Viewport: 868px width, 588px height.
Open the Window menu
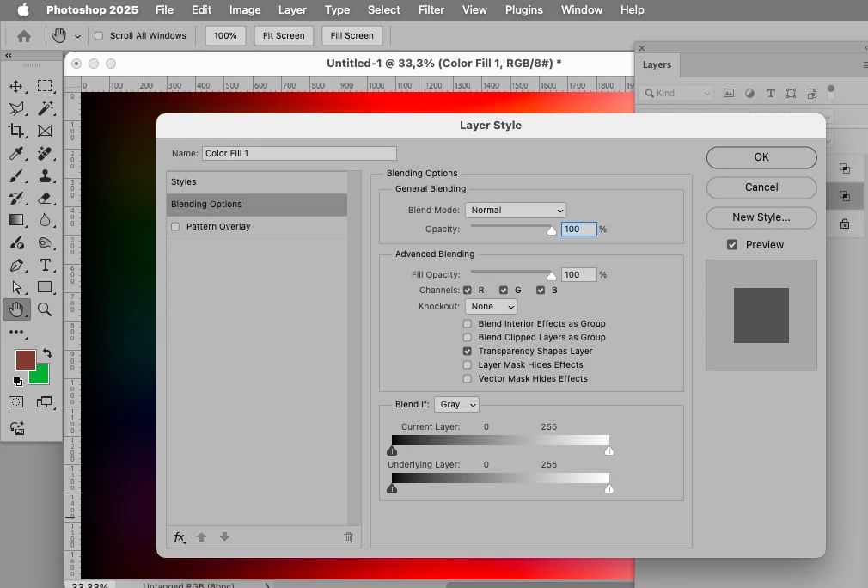(581, 10)
